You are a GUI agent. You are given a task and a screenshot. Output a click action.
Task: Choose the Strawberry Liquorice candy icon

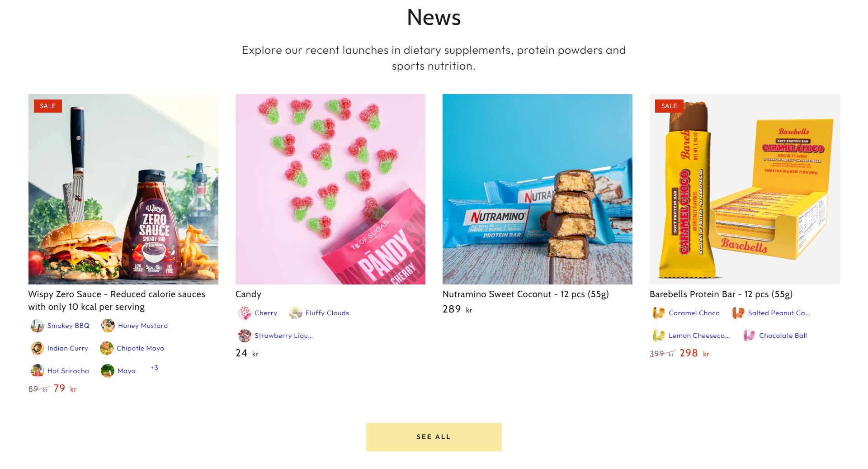pos(245,336)
